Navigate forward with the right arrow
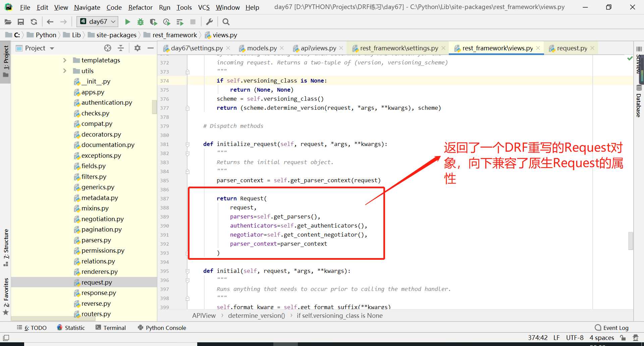Image resolution: width=644 pixels, height=346 pixels. point(63,22)
